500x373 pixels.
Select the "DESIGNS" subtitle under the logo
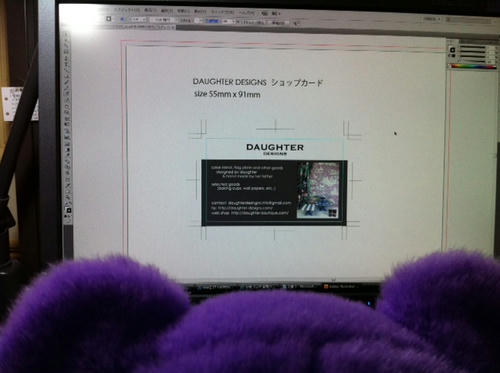coord(275,154)
